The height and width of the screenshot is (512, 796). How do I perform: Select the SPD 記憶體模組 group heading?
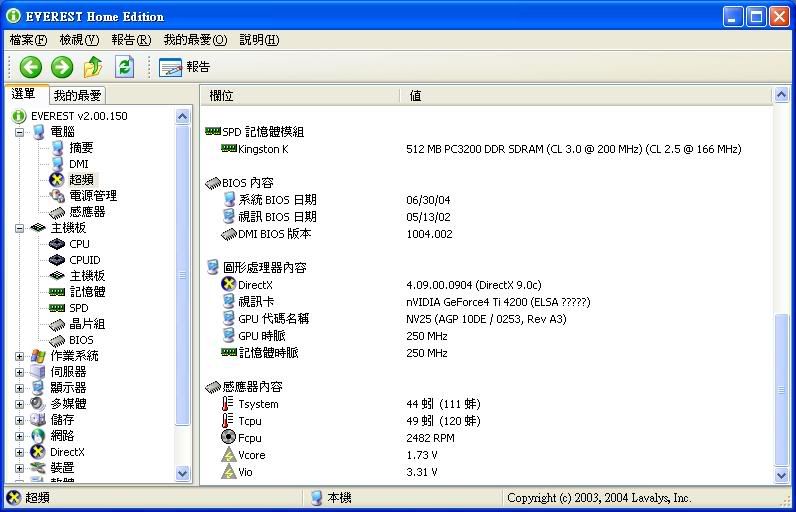(263, 132)
